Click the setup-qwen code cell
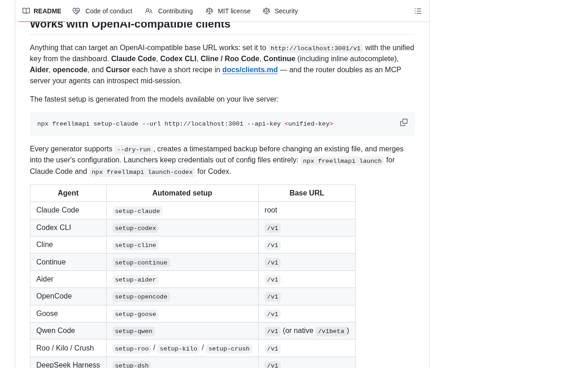Viewport: 588px width, 368px height. (x=134, y=331)
